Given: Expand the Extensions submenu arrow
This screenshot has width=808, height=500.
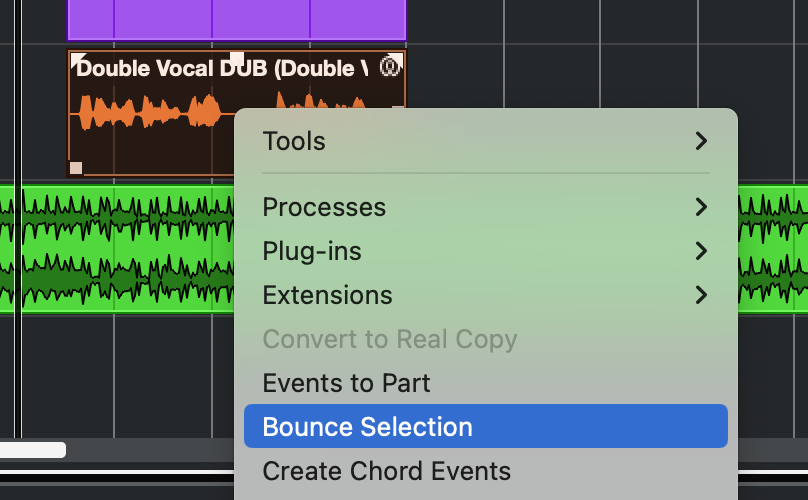Looking at the screenshot, I should pyautogui.click(x=701, y=295).
